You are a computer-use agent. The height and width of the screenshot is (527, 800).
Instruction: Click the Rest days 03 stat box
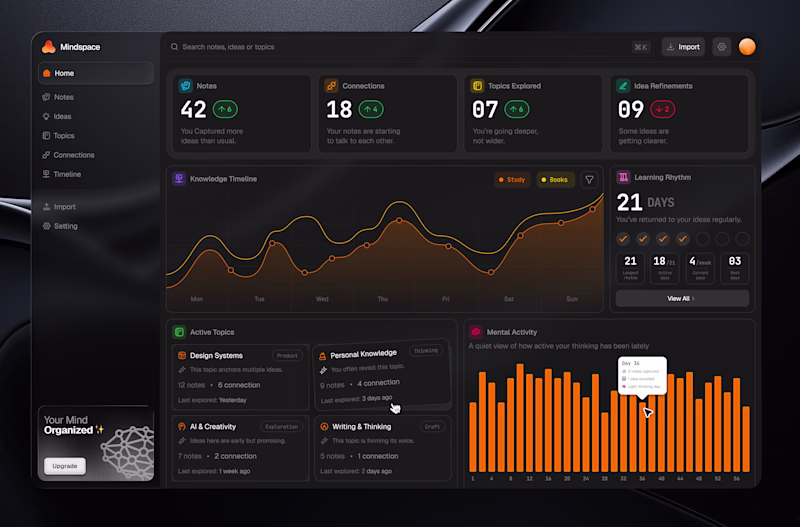point(735,268)
